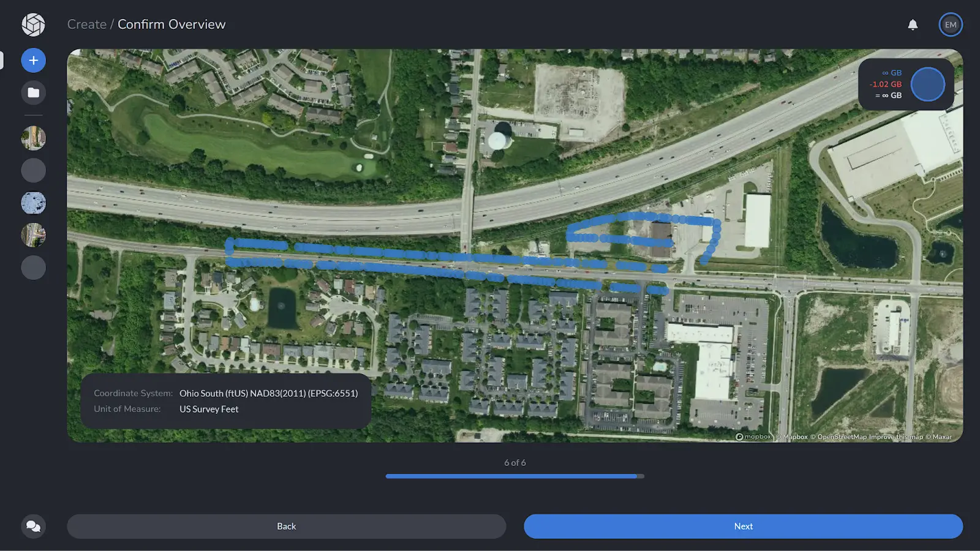Open the blue point cloud project thumbnail
The height and width of the screenshot is (551, 980).
(33, 203)
